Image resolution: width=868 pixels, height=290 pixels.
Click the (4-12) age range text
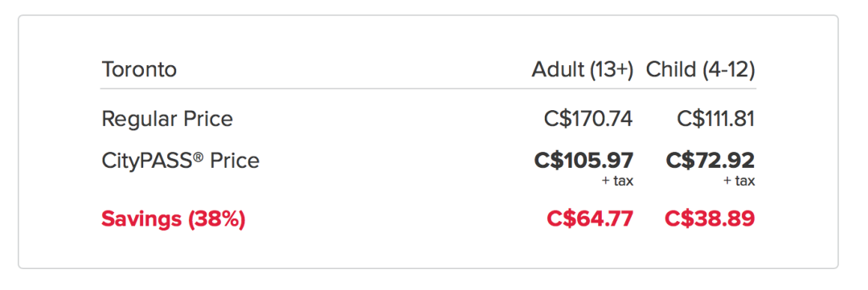click(x=727, y=70)
